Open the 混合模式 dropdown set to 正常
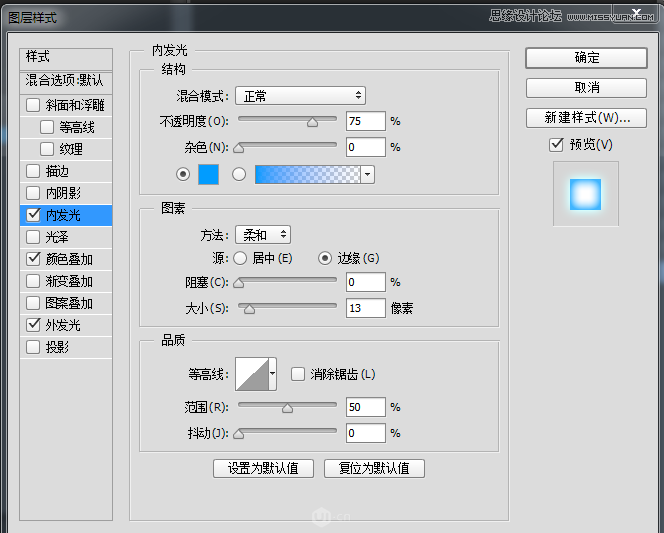This screenshot has height=533, width=664. (x=301, y=96)
